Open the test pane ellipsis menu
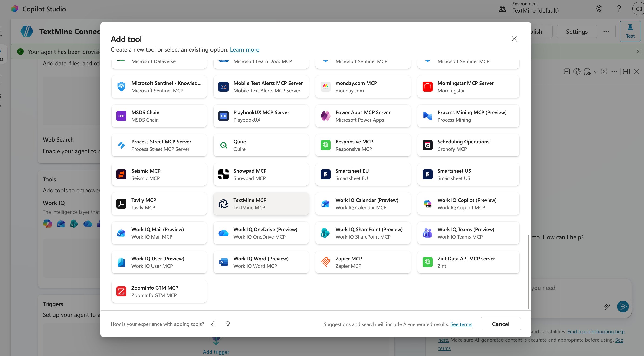The image size is (644, 356). click(614, 72)
